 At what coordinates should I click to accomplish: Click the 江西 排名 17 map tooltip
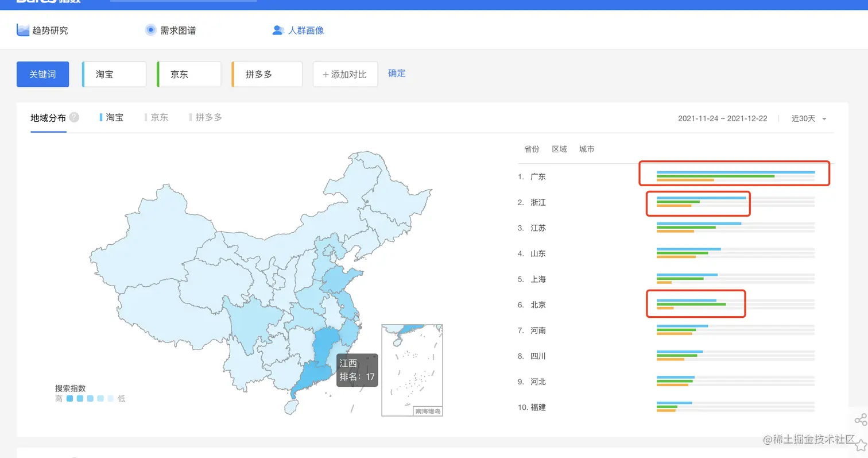coord(356,370)
